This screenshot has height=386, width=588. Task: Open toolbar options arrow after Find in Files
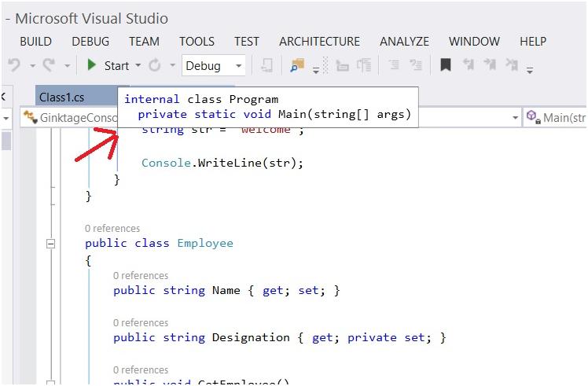click(x=316, y=70)
